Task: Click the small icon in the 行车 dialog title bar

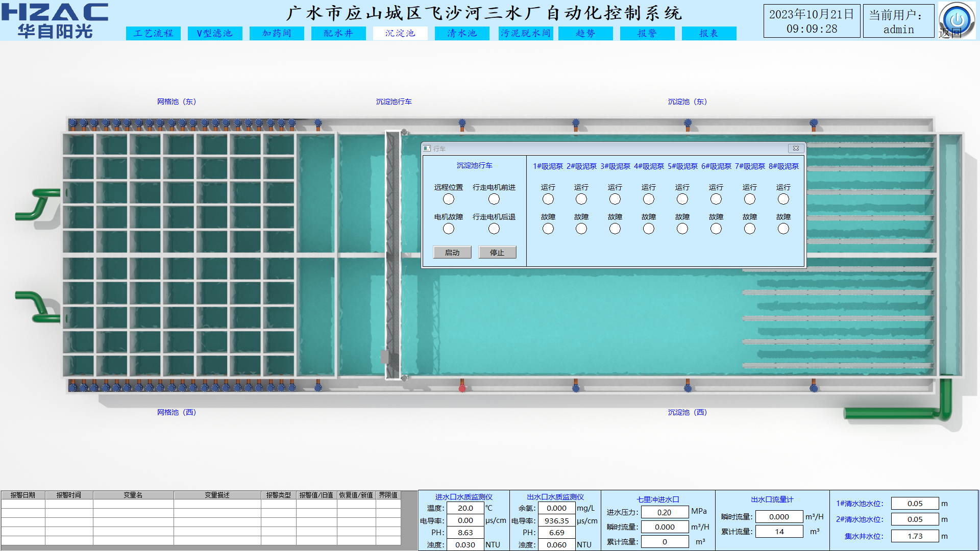Action: pos(427,148)
